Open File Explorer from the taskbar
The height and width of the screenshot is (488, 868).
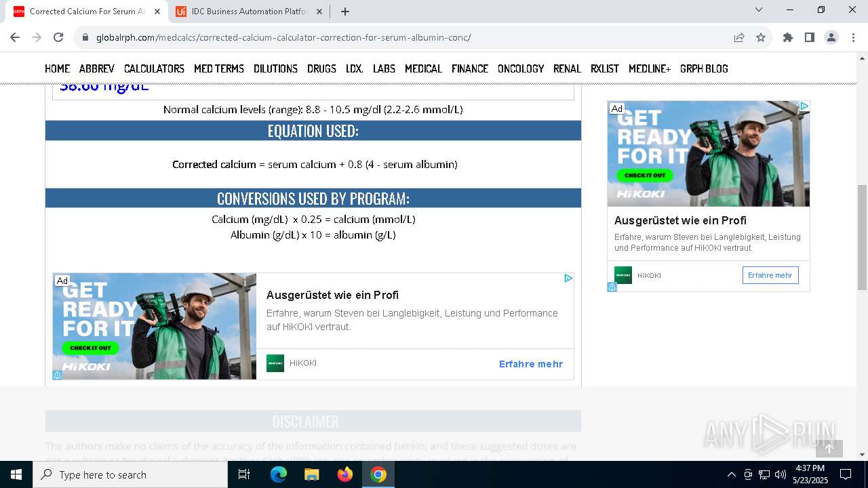pos(311,474)
